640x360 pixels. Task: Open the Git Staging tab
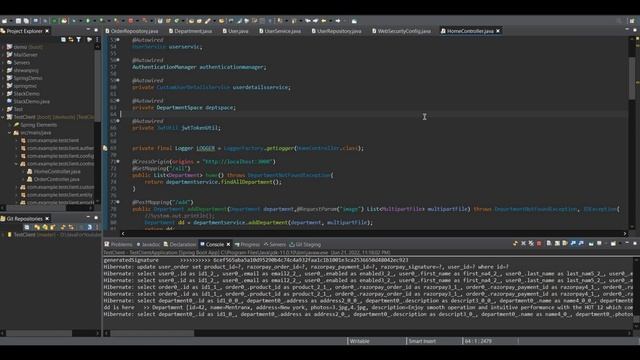(305, 244)
